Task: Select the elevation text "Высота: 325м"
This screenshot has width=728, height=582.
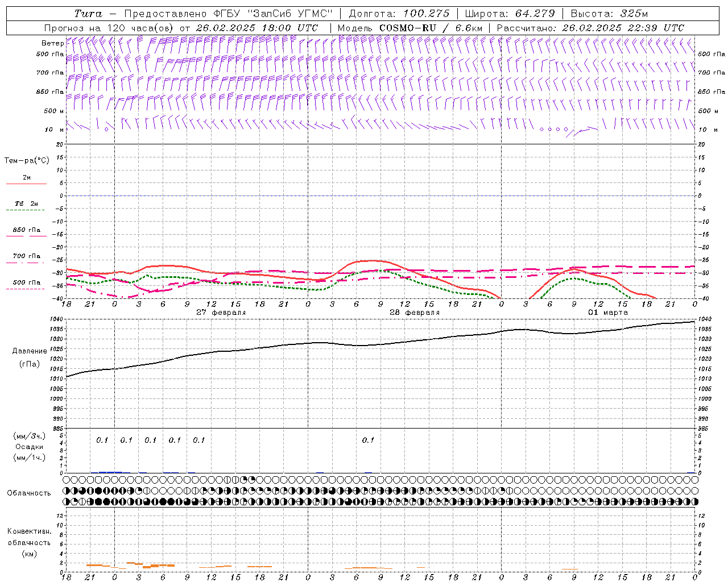Action: coord(609,14)
